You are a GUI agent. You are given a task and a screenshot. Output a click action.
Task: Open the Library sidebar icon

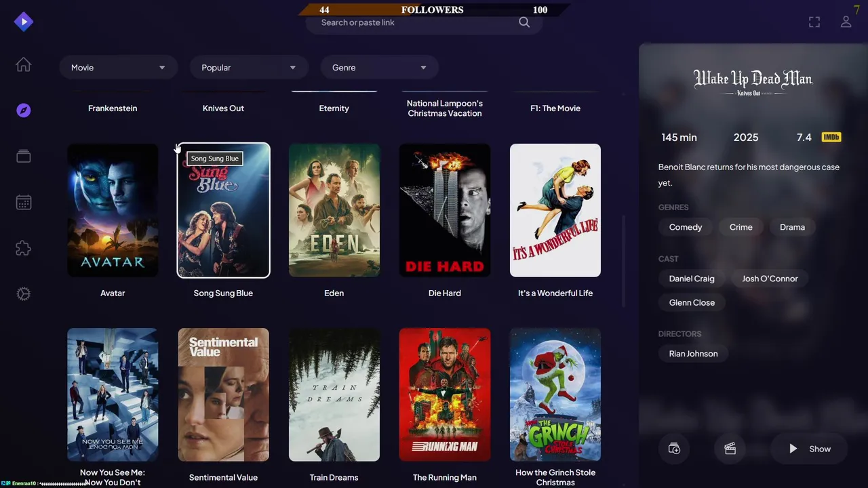coord(24,157)
